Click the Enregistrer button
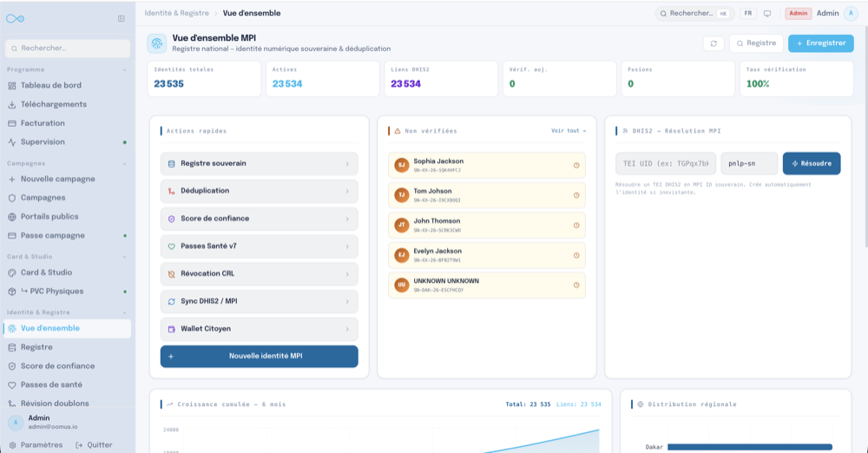This screenshot has width=868, height=453. coord(821,43)
